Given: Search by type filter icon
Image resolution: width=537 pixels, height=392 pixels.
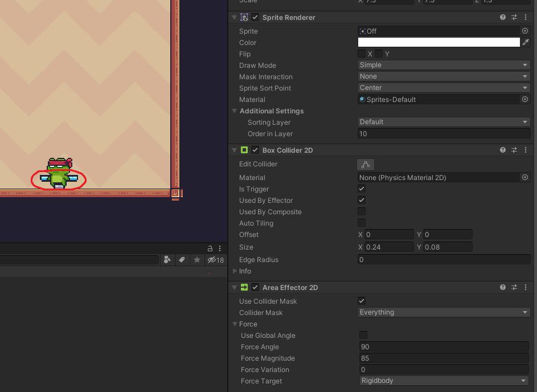Looking at the screenshot, I should [x=167, y=260].
